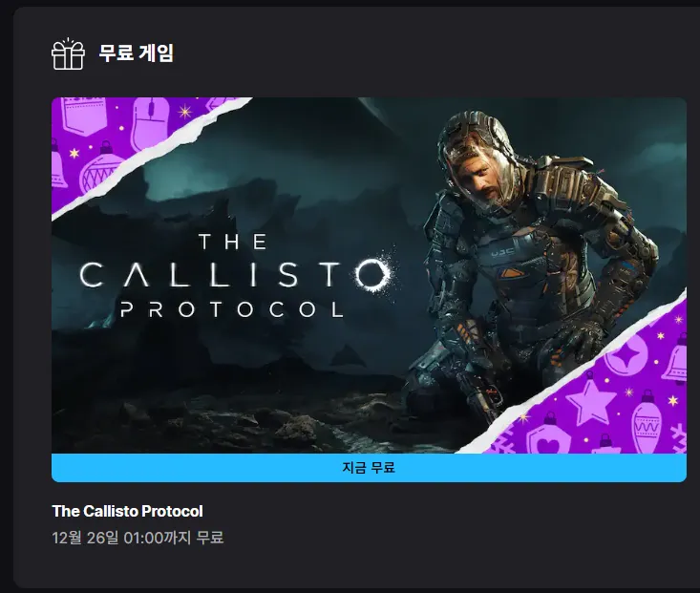
Task: Click the glowing O ring in CALLISTO
Action: [371, 273]
